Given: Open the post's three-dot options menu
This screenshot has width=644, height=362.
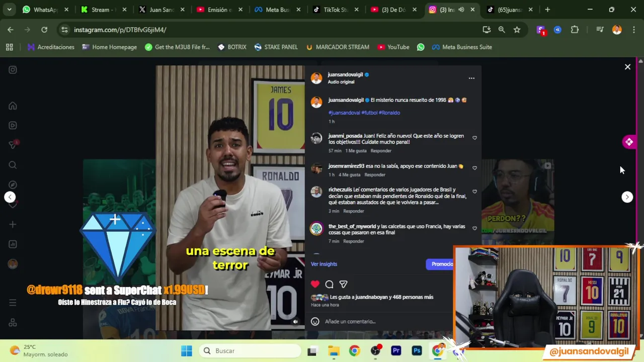Looking at the screenshot, I should point(471,78).
